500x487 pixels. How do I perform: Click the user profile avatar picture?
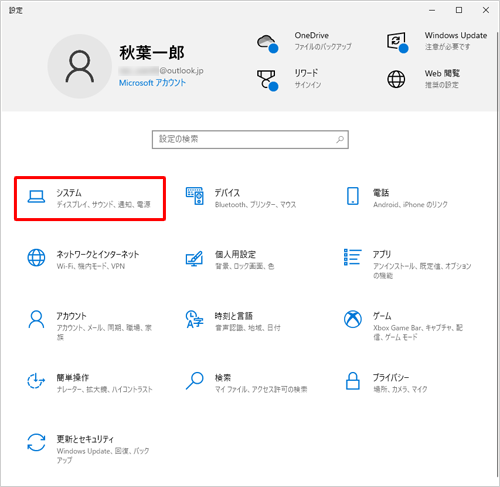pyautogui.click(x=79, y=66)
